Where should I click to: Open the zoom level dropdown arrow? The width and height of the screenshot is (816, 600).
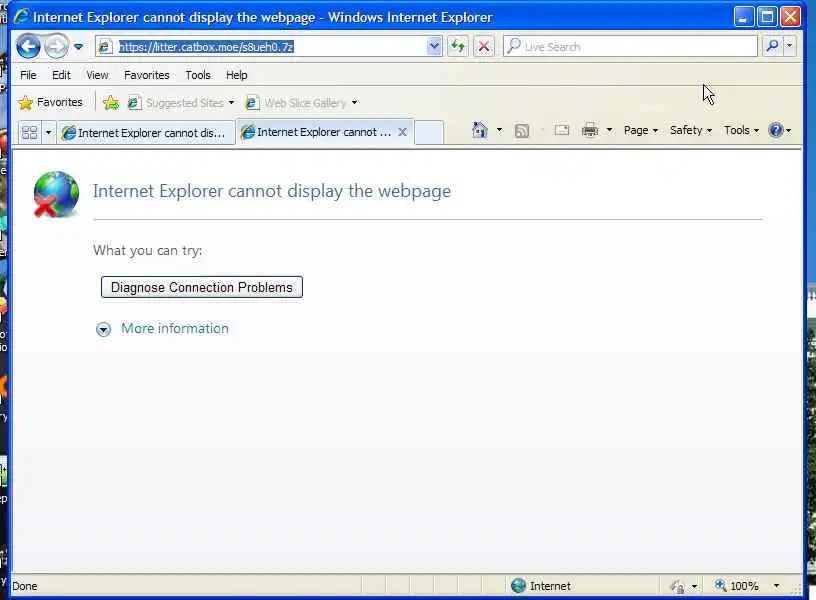tap(776, 586)
